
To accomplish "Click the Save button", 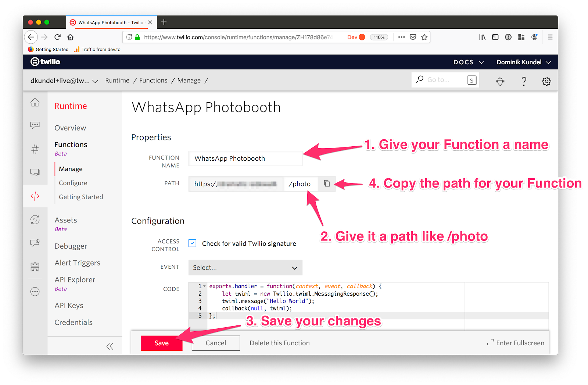I will pos(161,343).
